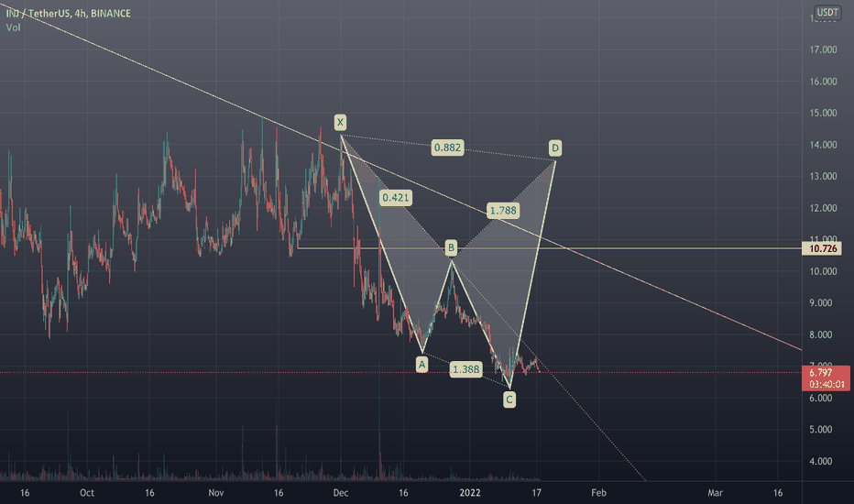Image resolution: width=854 pixels, height=504 pixels.
Task: Select the B pattern point label
Action: coord(451,248)
